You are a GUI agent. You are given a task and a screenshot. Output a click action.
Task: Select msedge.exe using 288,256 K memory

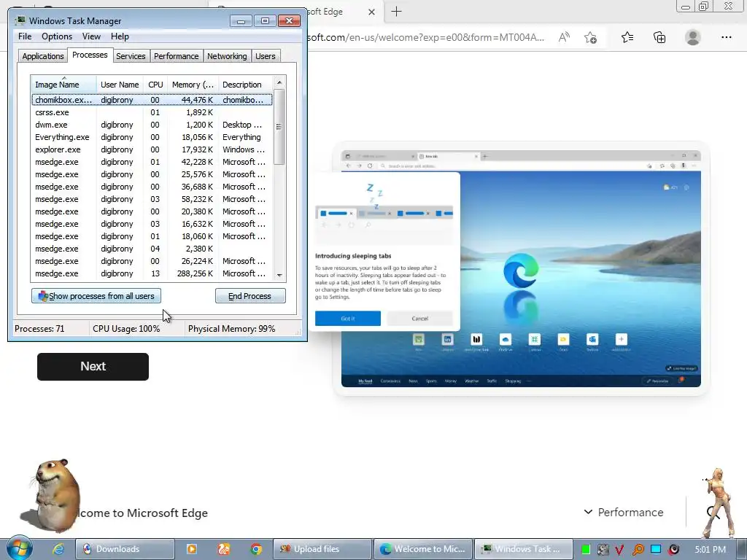click(x=152, y=273)
